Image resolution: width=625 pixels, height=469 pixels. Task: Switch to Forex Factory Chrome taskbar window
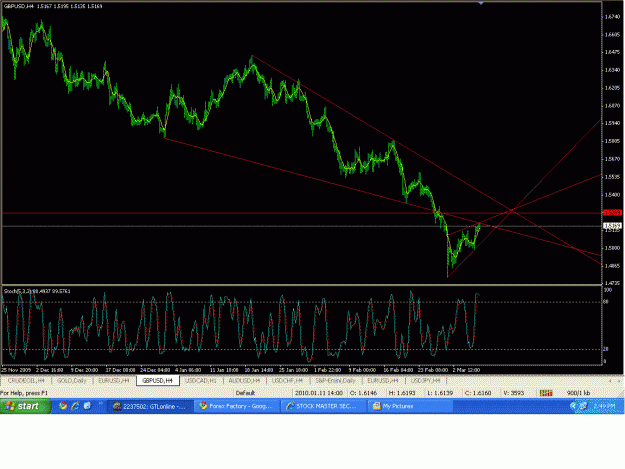pyautogui.click(x=236, y=406)
